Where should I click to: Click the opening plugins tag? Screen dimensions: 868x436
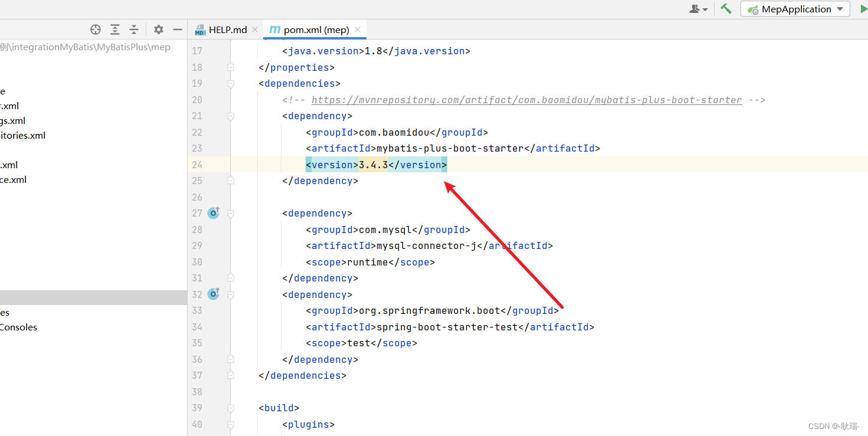(309, 424)
